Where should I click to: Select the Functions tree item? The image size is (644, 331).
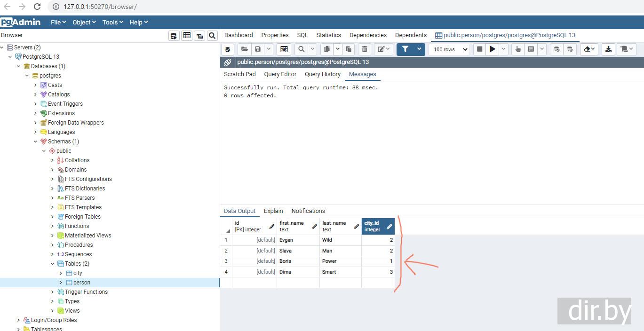coord(77,226)
